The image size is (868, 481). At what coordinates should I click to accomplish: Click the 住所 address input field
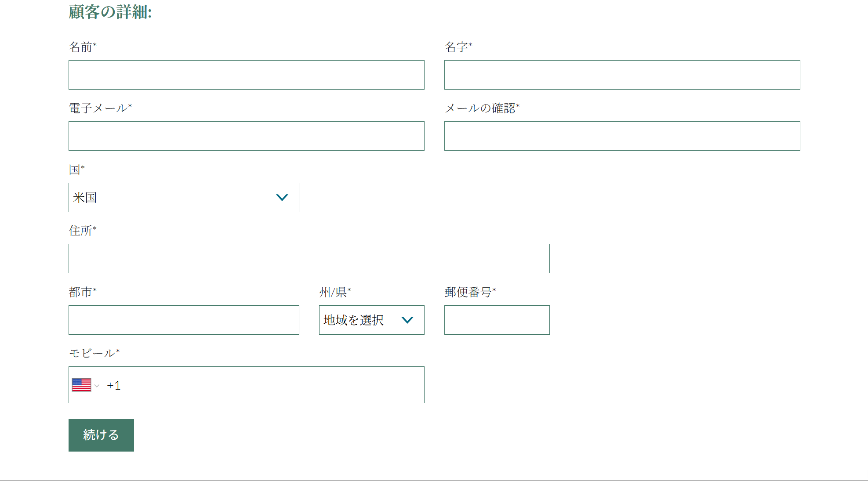(x=309, y=258)
